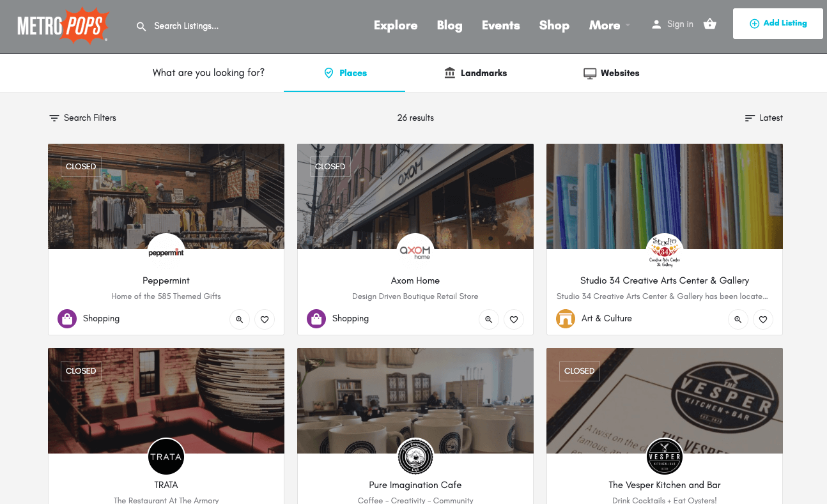Open the TRATA listing cover photo

pos(166,401)
